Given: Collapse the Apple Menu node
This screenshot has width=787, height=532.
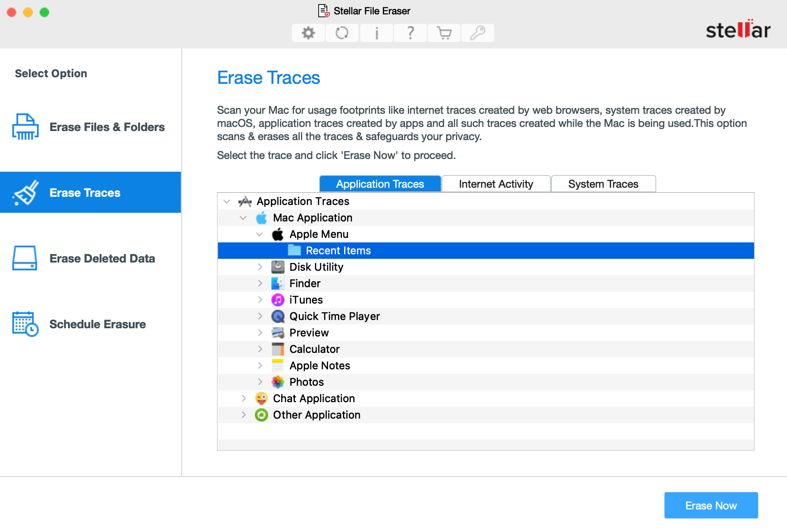Looking at the screenshot, I should coord(259,234).
